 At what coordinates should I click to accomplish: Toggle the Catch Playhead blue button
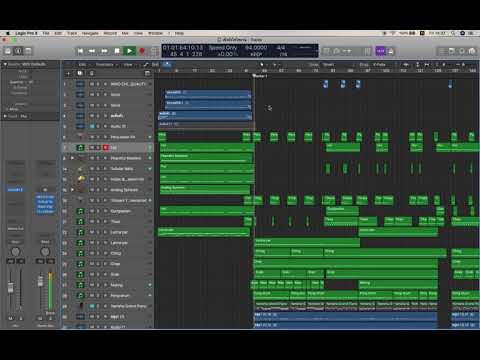coord(167,64)
